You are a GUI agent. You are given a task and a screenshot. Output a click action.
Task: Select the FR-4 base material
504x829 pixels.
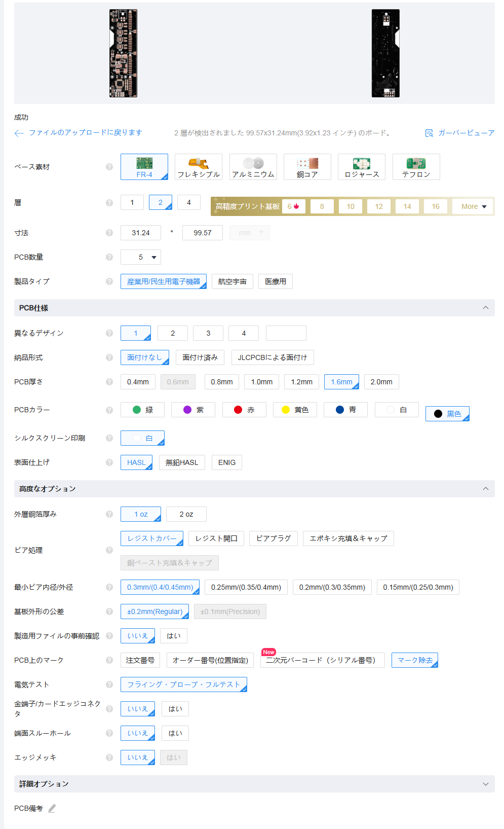(144, 167)
